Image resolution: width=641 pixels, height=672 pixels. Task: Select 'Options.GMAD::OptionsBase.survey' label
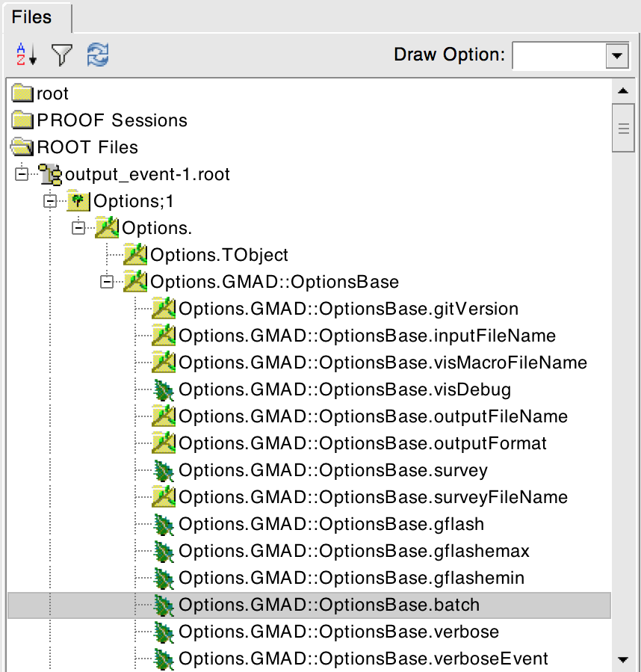[333, 471]
